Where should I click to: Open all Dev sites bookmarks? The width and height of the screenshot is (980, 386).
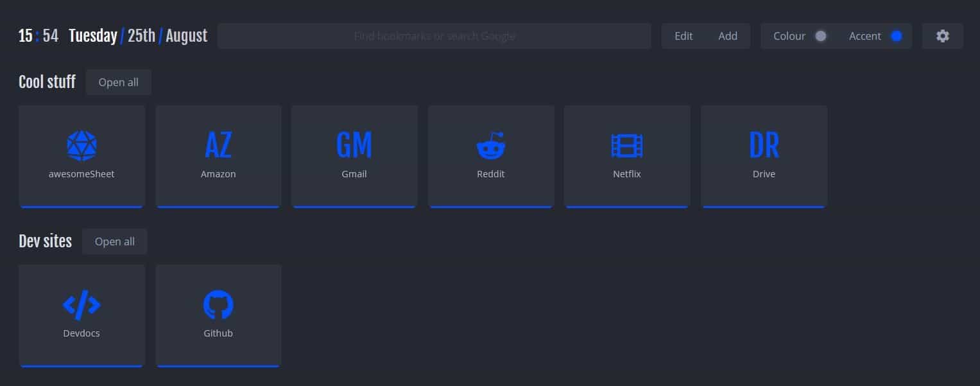pos(114,241)
